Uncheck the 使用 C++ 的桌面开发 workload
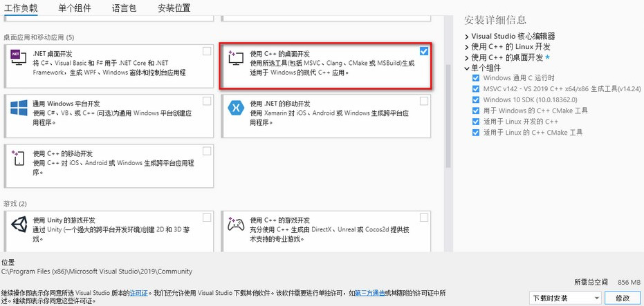644x306 pixels. pos(423,51)
